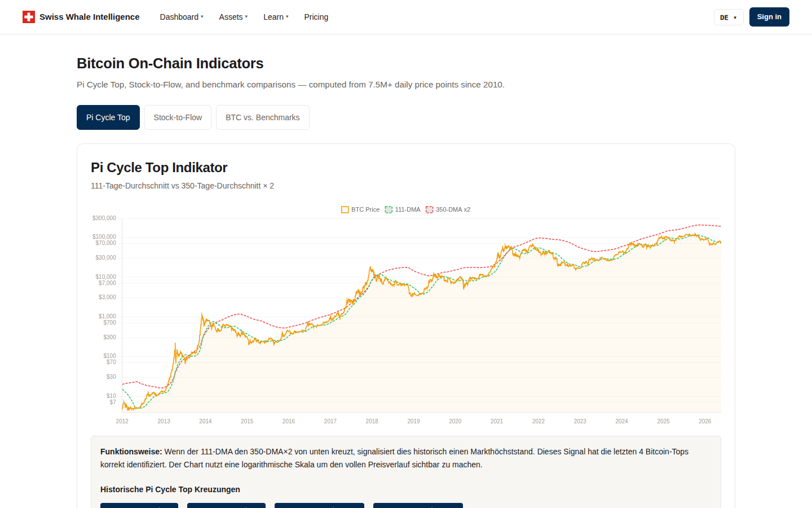Viewport: 812px width, 508px height.
Task: Switch to the Stock-to-Flow tab
Action: tap(178, 117)
